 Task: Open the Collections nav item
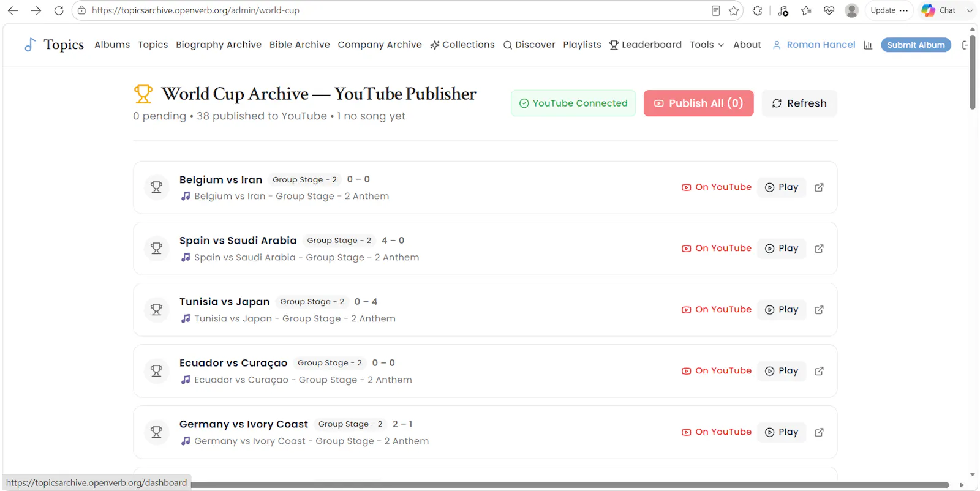coord(462,45)
